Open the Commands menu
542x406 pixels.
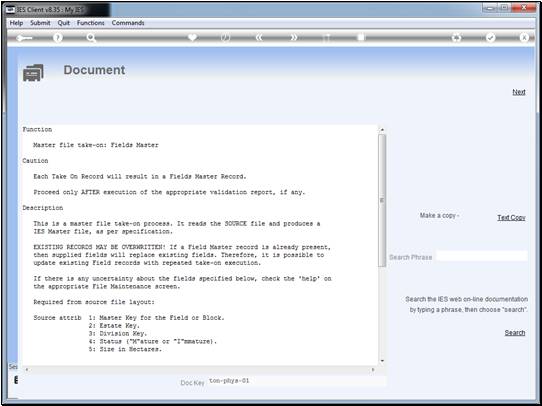tap(128, 23)
